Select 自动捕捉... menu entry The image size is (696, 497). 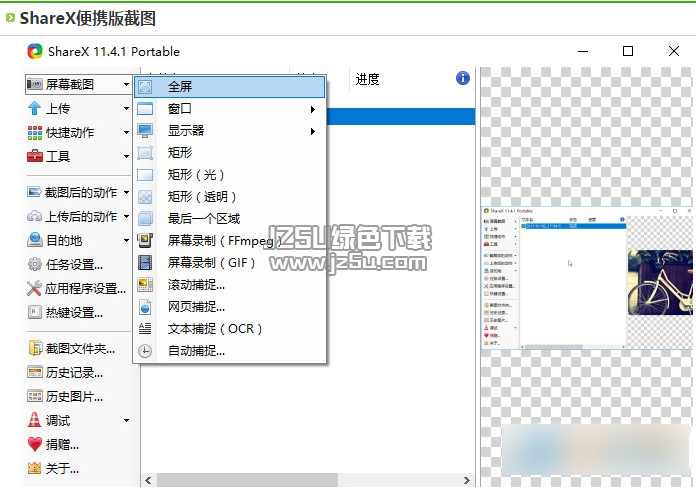(x=230, y=351)
